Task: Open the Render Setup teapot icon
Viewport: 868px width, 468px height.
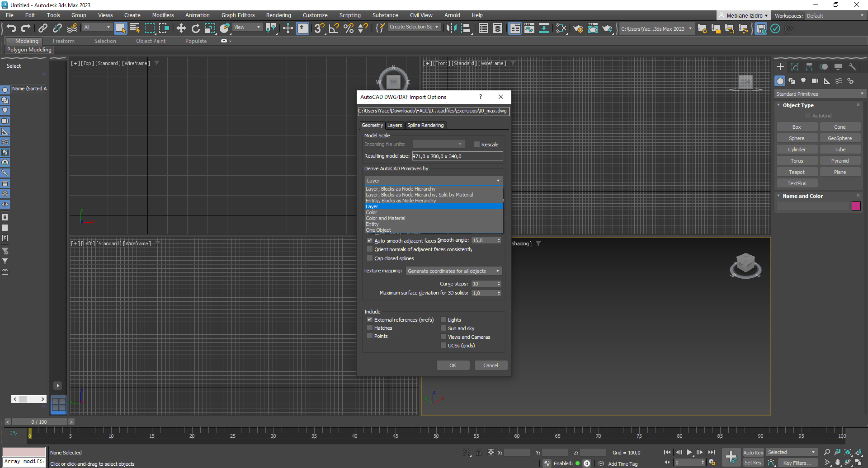Action: 578,28
